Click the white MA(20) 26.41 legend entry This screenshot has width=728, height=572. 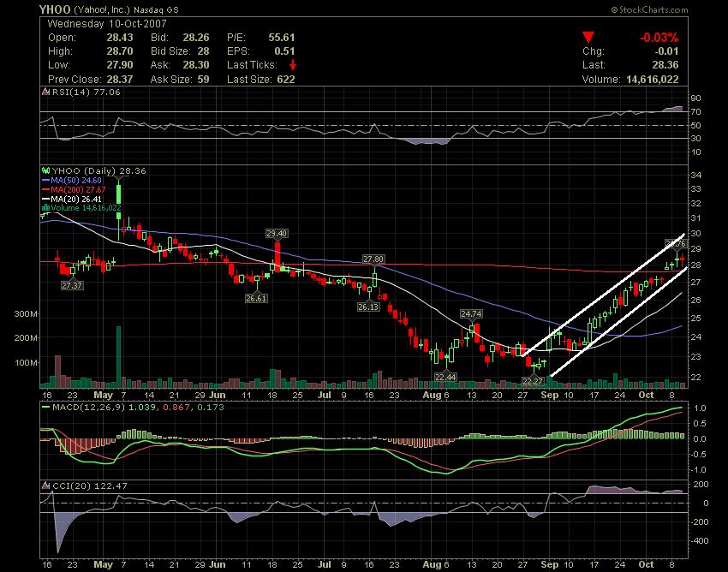pos(72,199)
